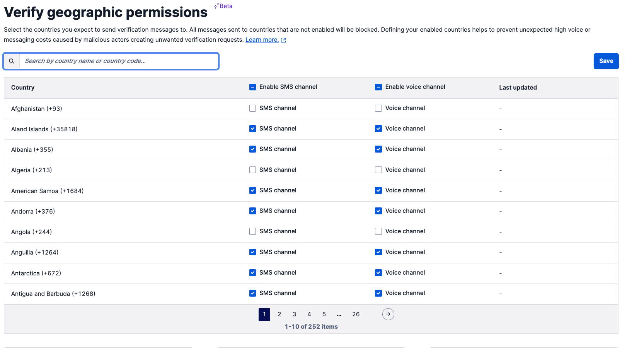
Task: Disable SMS channel for Antigua and Barbuda
Action: (252, 293)
